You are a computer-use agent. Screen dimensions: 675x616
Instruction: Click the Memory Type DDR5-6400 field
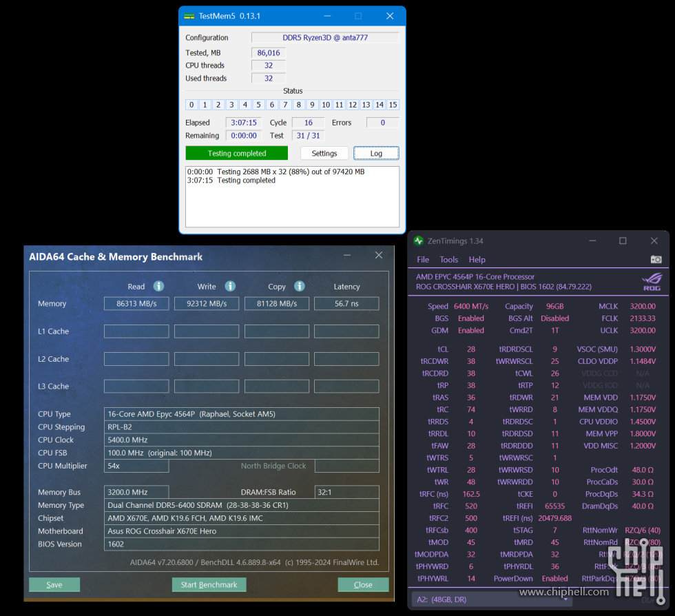tap(242, 505)
